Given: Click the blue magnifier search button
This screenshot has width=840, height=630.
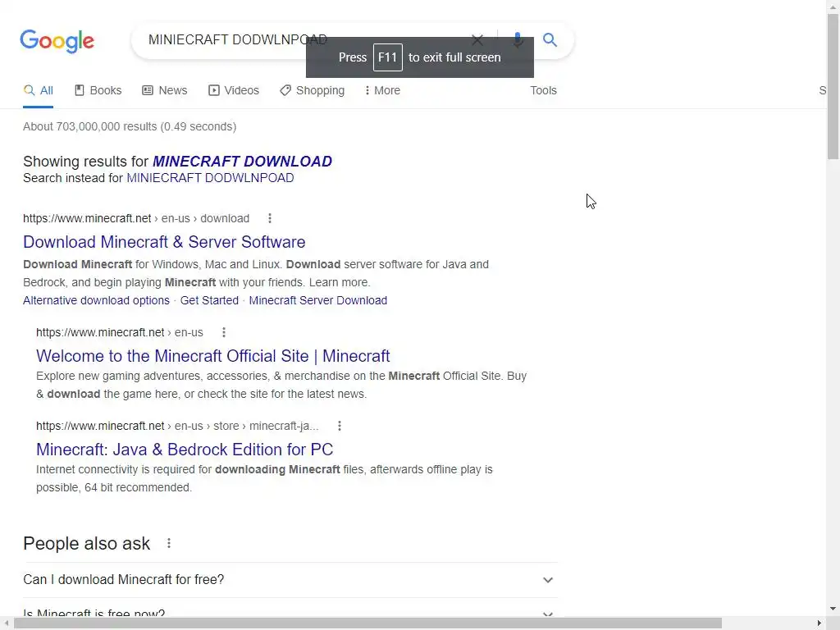Looking at the screenshot, I should pyautogui.click(x=550, y=39).
